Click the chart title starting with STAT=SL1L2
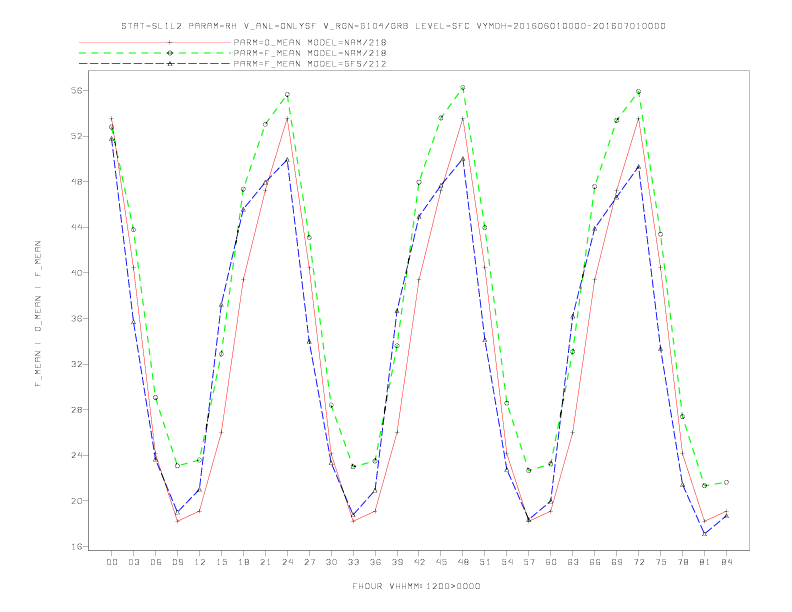792x612 pixels. [393, 26]
